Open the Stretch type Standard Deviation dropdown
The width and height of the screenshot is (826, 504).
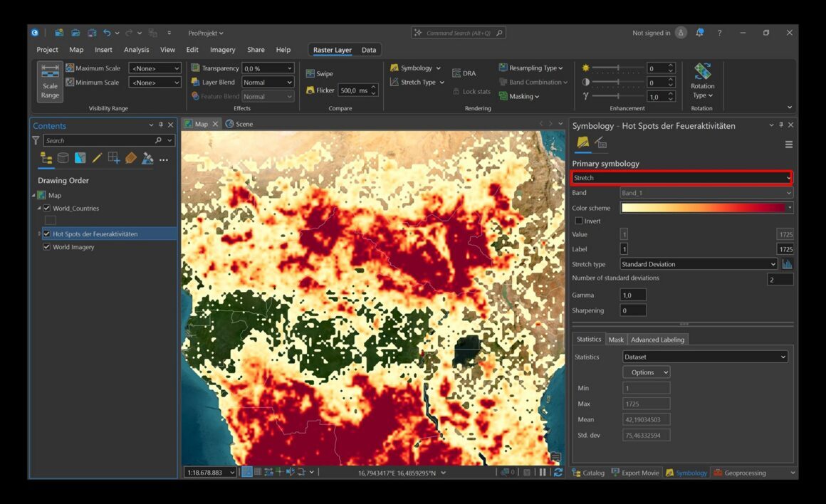(699, 264)
